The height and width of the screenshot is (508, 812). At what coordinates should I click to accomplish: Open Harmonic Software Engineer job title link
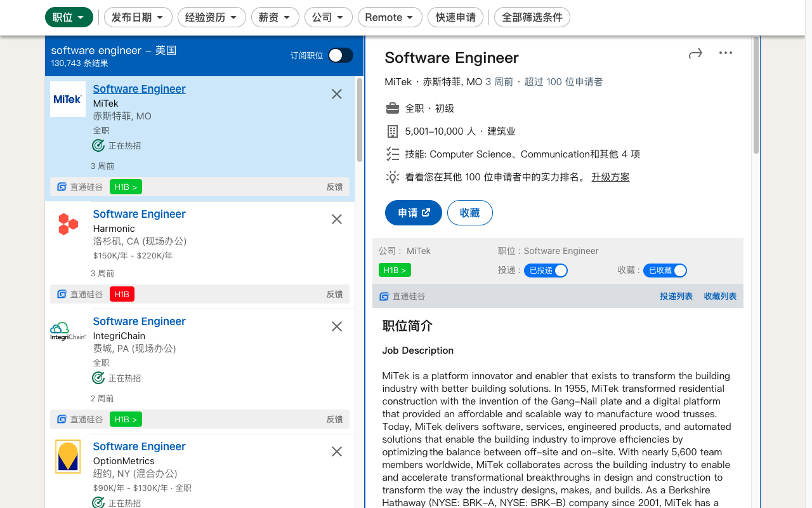pyautogui.click(x=140, y=214)
